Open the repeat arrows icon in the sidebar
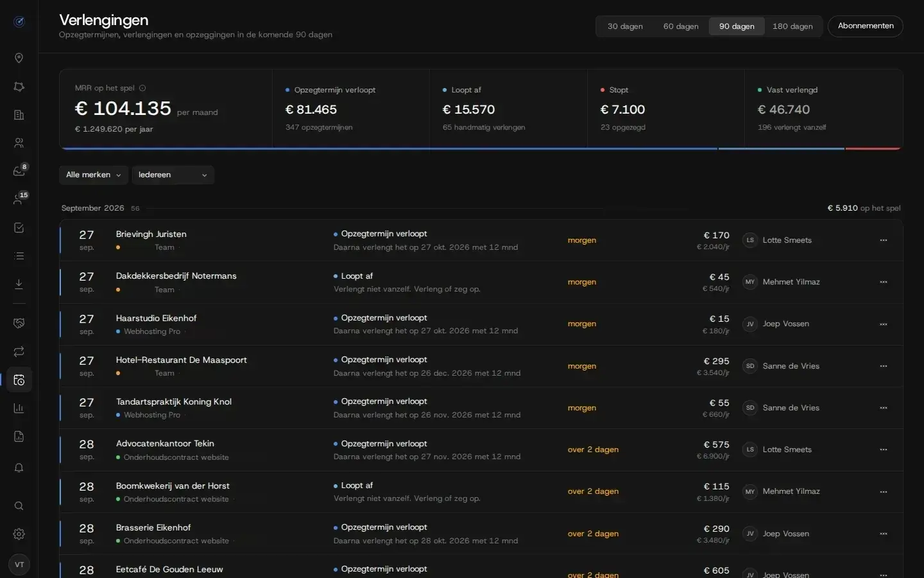Screen dimensions: 924x578 [19, 352]
